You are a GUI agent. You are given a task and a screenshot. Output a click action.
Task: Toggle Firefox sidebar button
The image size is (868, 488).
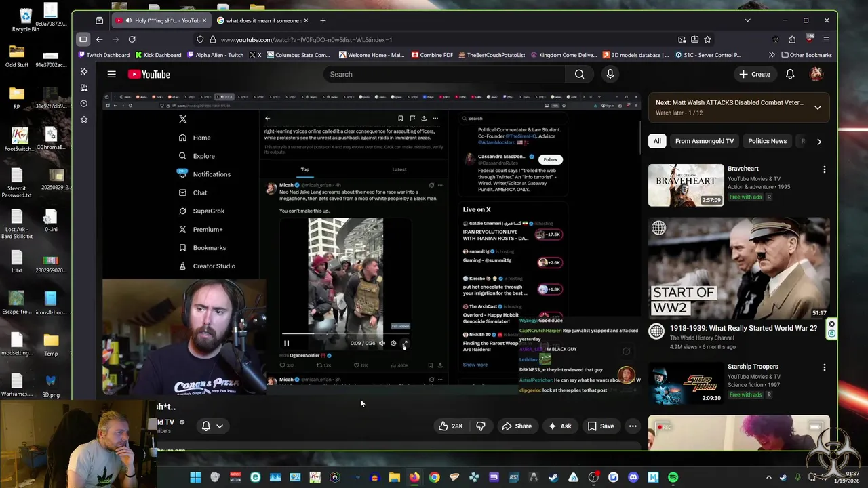click(83, 39)
